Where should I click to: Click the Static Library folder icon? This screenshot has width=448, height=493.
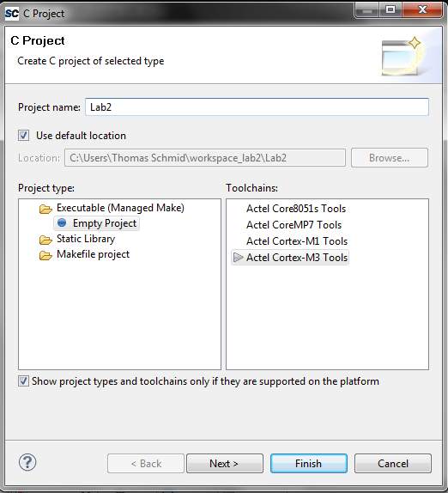click(45, 240)
